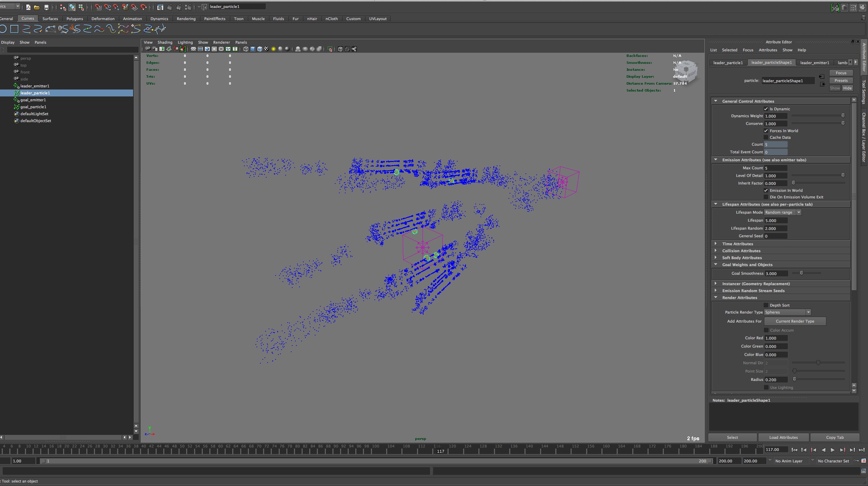Click the Current Render Type button

pyautogui.click(x=795, y=321)
